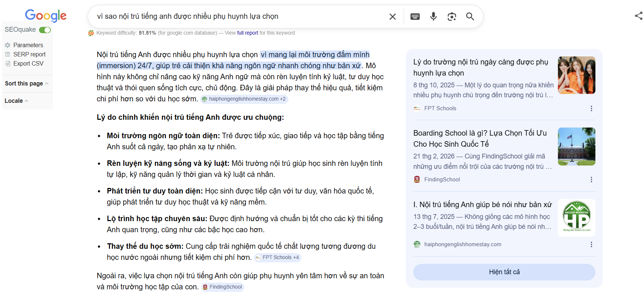The width and height of the screenshot is (644, 293).
Task: Click the English Homestay HP logo thumbnail
Action: coord(577,218)
